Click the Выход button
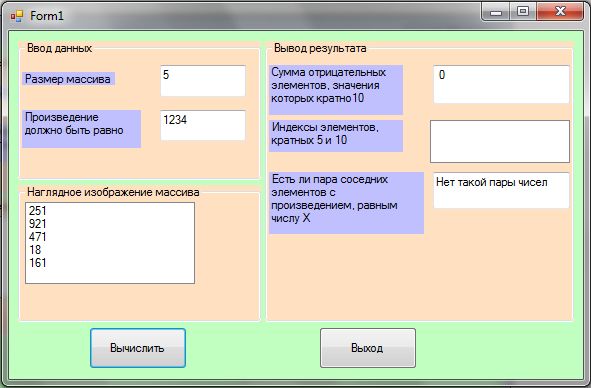Image resolution: width=591 pixels, height=388 pixels. pos(368,348)
